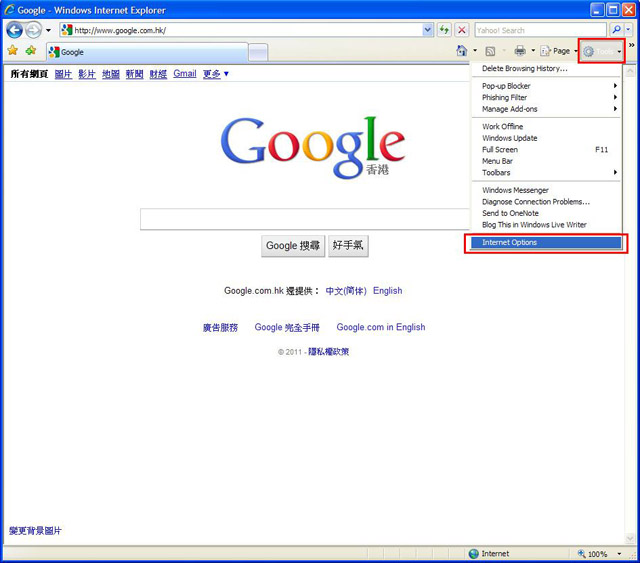Viewport: 640px width, 563px height.
Task: Click the Page button icon
Action: (545, 51)
